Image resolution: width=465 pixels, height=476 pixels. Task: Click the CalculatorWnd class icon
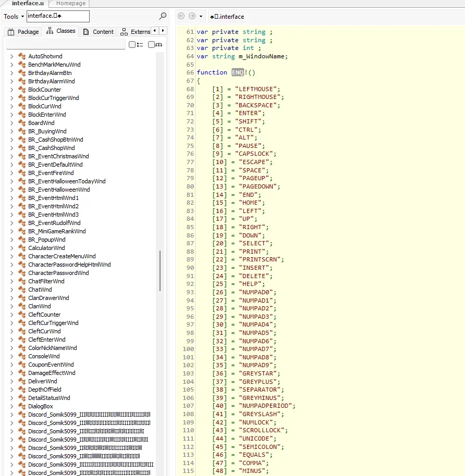(22, 248)
